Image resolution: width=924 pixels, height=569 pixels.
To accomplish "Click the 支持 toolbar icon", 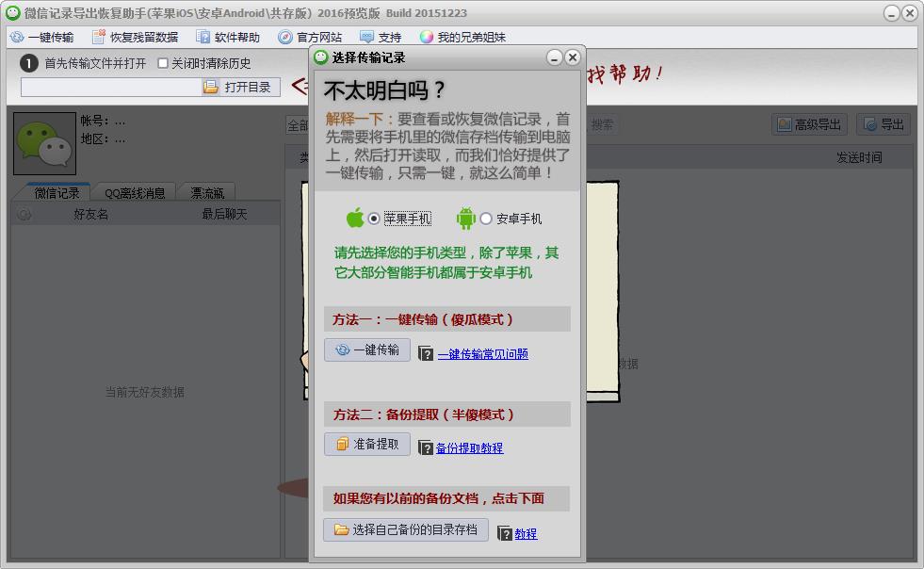I will [366, 38].
